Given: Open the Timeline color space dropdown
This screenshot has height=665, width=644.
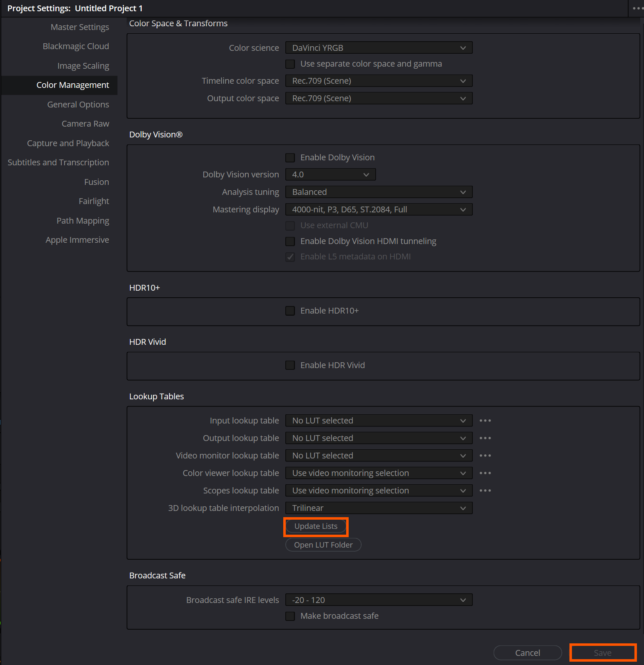Looking at the screenshot, I should 379,81.
